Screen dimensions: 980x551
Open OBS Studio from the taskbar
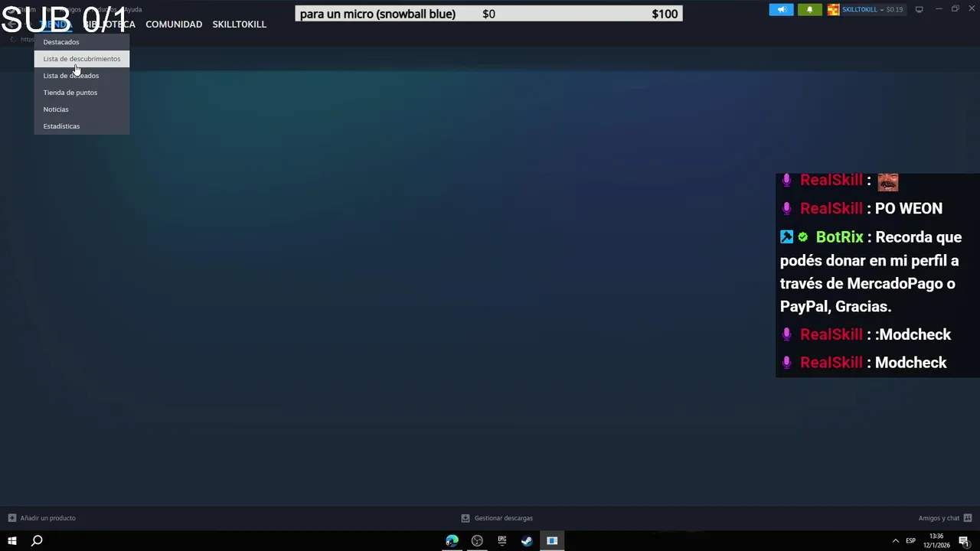(477, 541)
